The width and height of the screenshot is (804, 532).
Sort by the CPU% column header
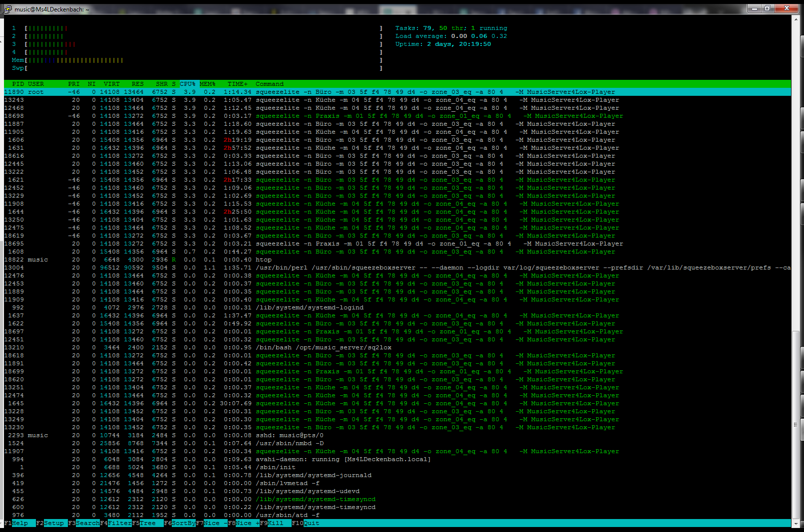tap(188, 84)
